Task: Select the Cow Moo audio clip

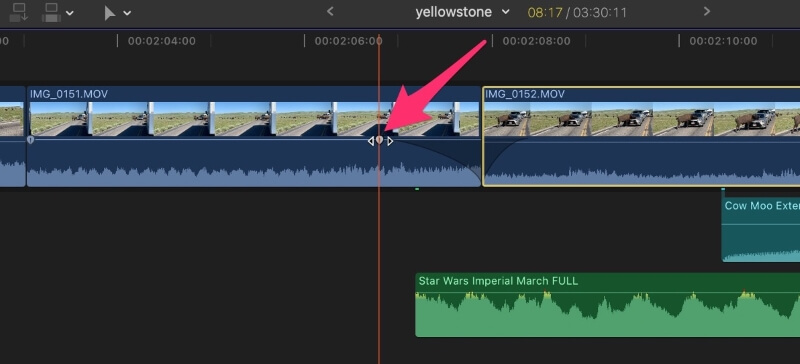Action: coord(761,230)
